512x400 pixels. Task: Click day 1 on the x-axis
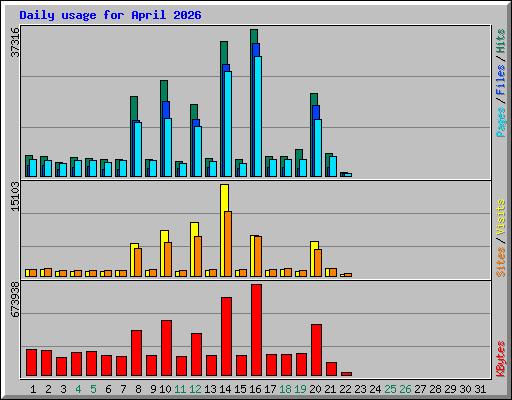(33, 389)
